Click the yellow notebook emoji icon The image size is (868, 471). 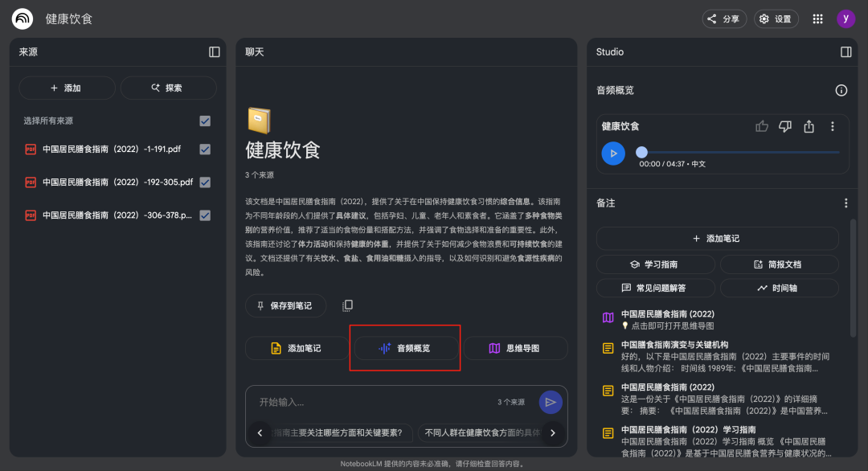point(259,121)
